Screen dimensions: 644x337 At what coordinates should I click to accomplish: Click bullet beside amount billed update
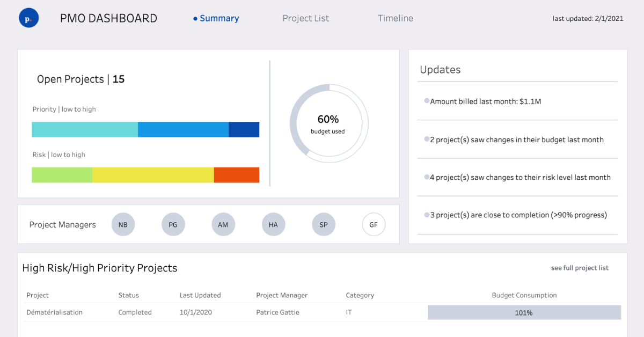coord(426,101)
